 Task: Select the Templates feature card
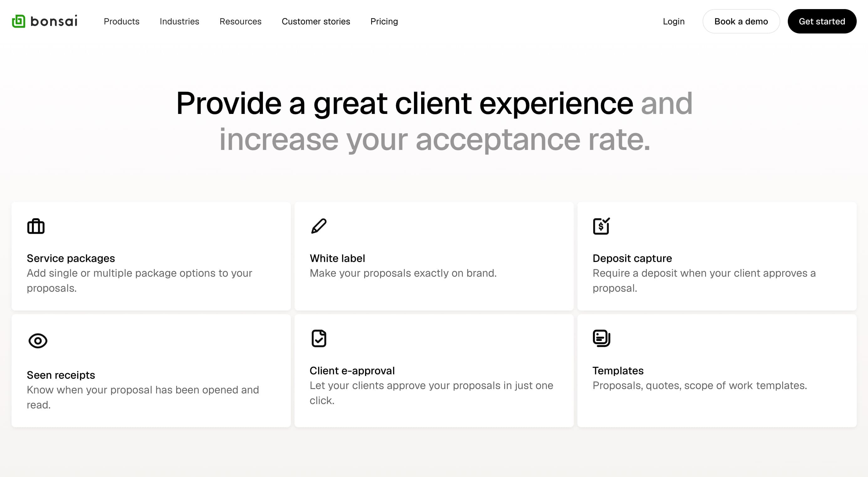(618, 370)
